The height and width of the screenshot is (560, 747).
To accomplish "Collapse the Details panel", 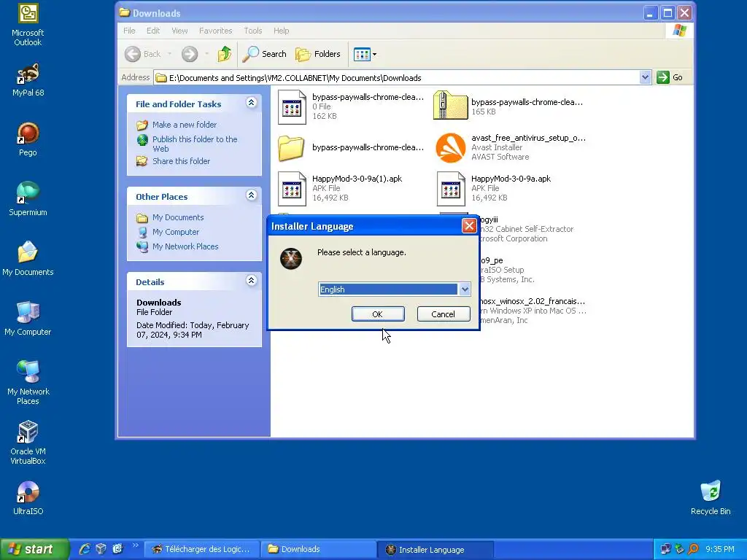I will [251, 281].
